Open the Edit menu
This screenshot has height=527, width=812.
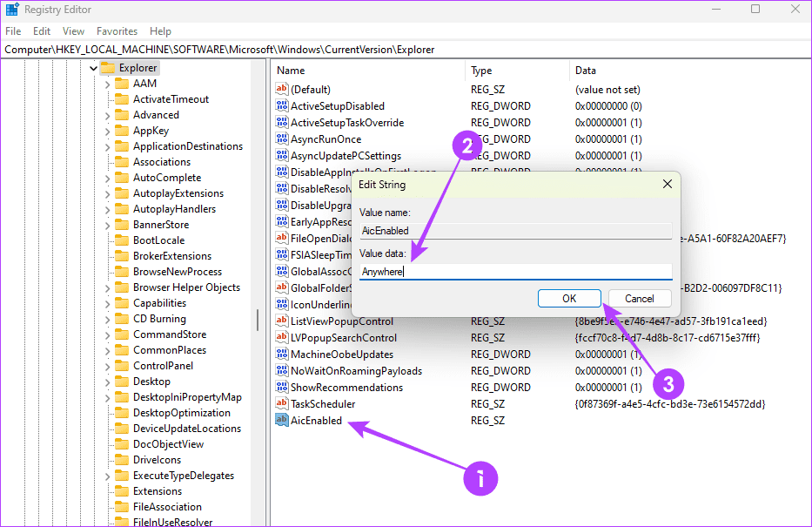[x=42, y=31]
